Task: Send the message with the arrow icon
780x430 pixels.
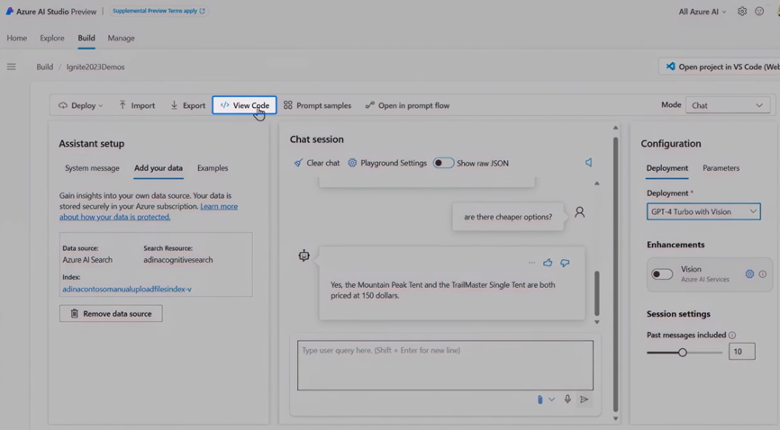Action: 584,399
